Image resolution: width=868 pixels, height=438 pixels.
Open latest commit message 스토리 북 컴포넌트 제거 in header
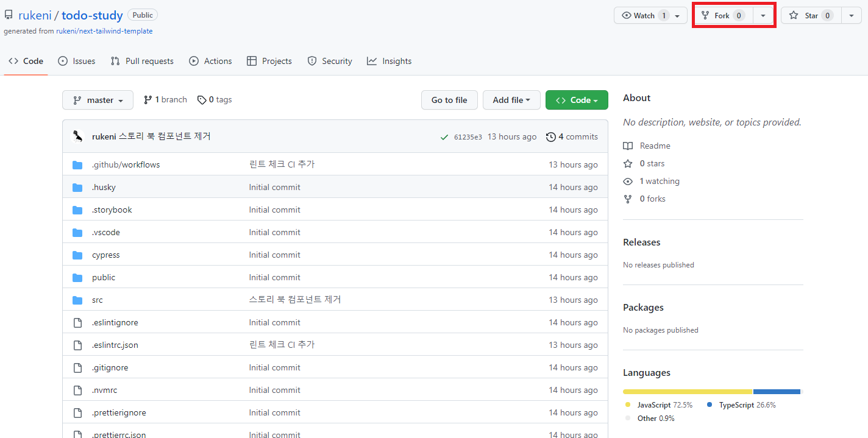click(x=165, y=136)
